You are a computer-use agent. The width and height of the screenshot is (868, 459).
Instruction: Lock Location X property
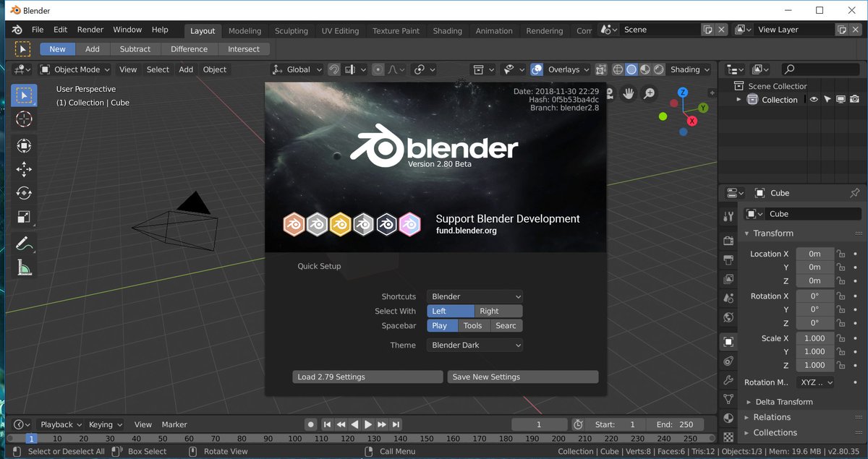coord(841,254)
